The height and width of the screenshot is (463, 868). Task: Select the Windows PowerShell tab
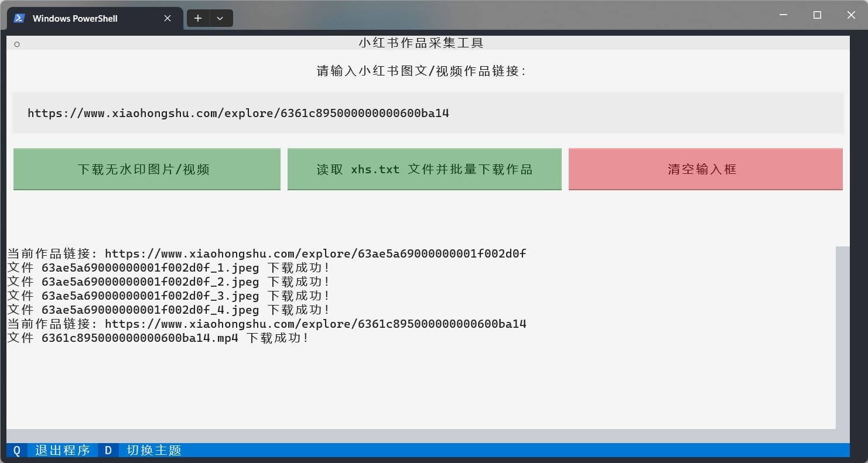click(76, 18)
